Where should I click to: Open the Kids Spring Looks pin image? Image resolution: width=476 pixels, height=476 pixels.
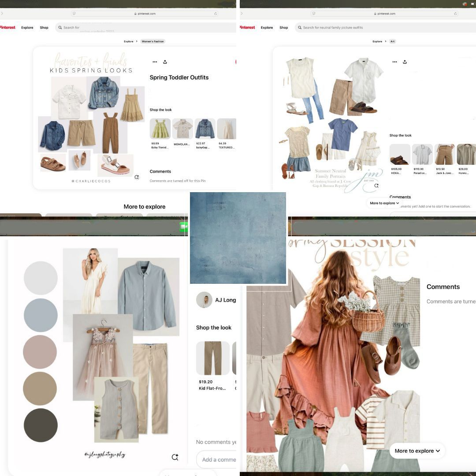tap(91, 118)
